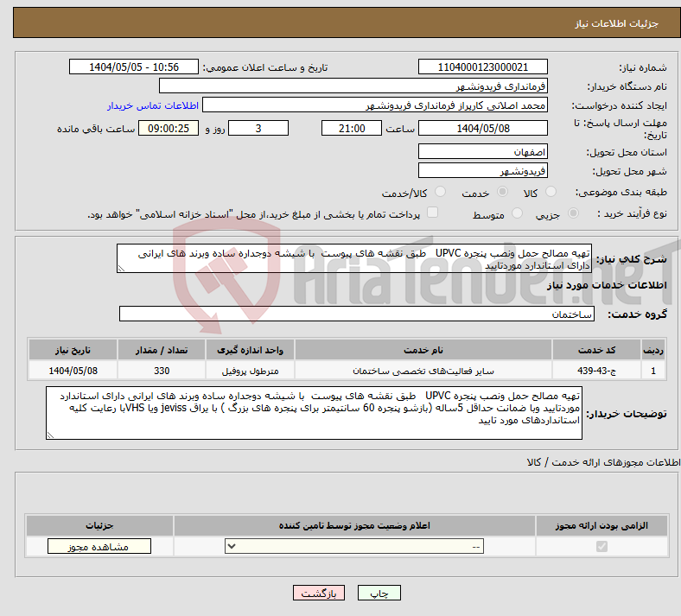Click the نام خدمت column header
The height and width of the screenshot is (616, 681).
[423, 350]
